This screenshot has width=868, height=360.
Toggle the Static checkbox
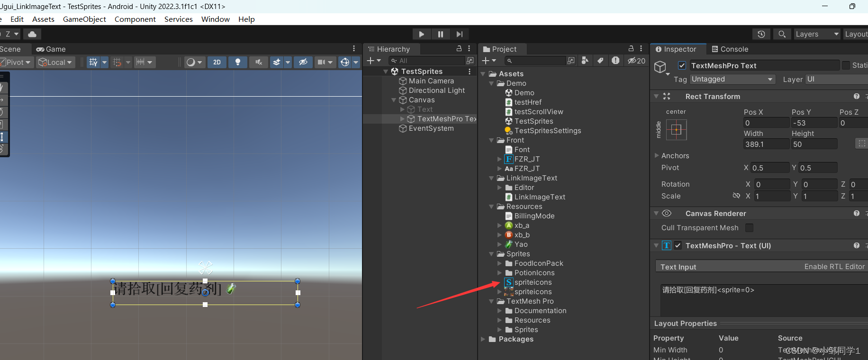point(846,65)
